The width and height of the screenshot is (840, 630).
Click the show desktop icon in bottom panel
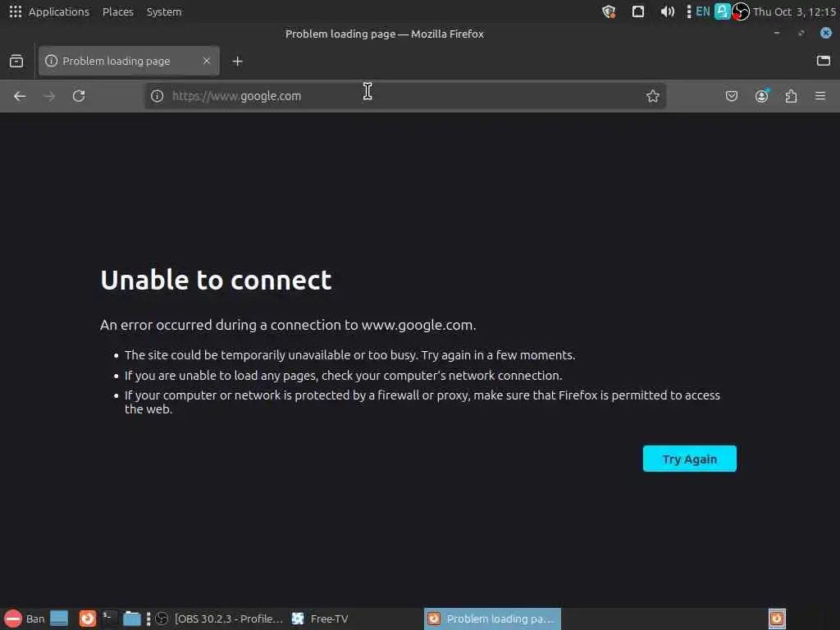coord(59,619)
